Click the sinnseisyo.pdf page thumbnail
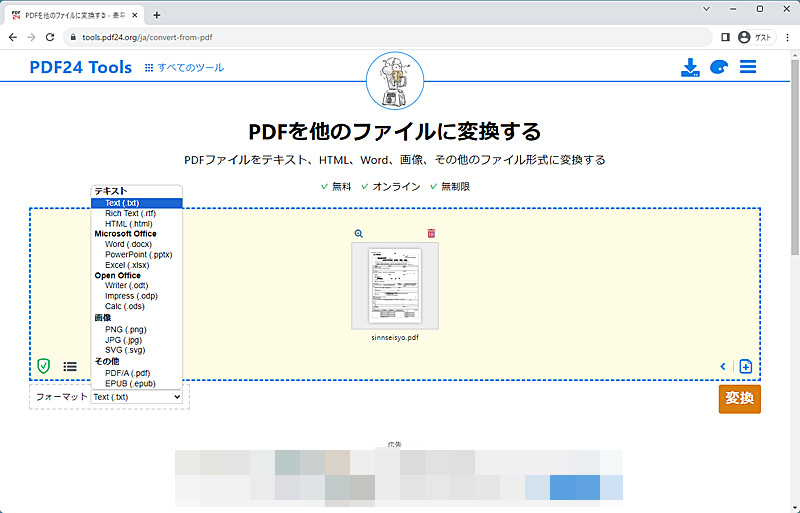The height and width of the screenshot is (513, 800). [395, 286]
